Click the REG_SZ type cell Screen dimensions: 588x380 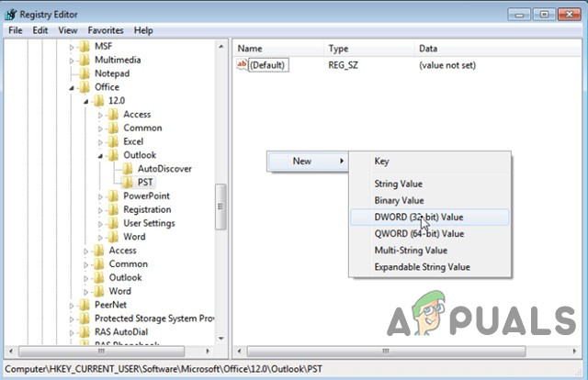coord(343,65)
